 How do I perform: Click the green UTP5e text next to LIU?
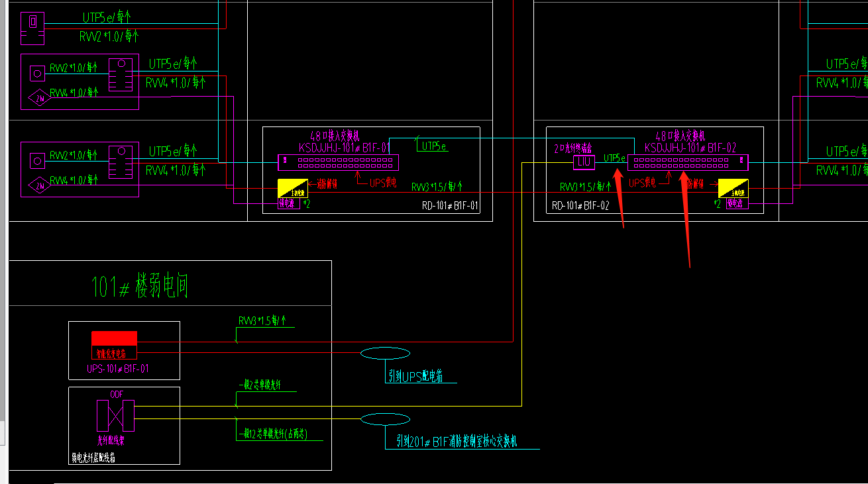(614, 159)
